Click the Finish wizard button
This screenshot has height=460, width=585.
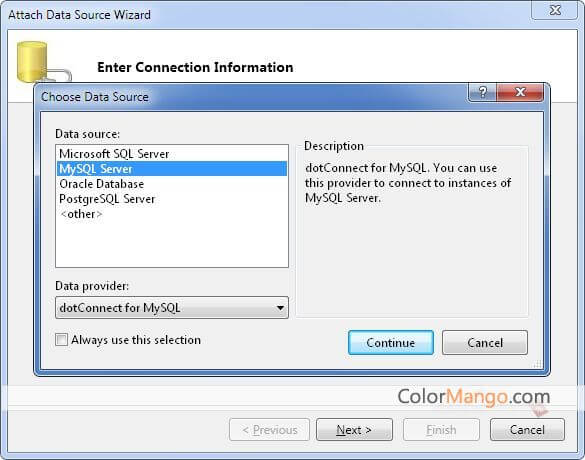pos(441,430)
